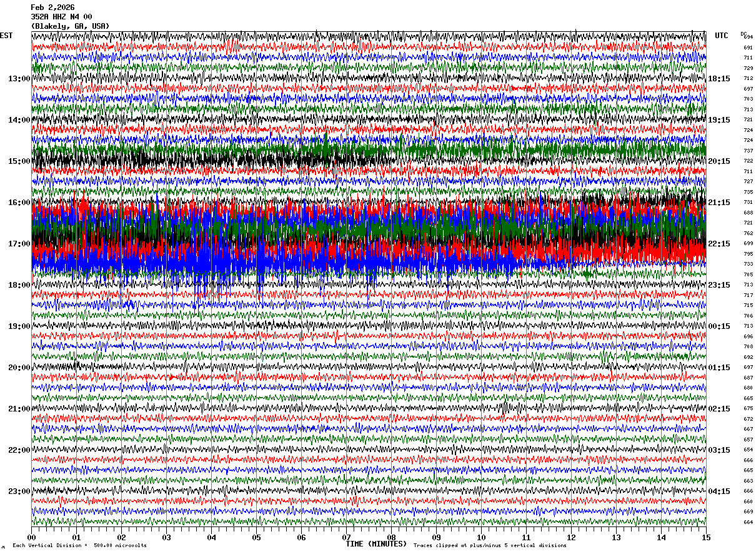Select DC offset value 691
756x554 pixels.
(x=748, y=48)
